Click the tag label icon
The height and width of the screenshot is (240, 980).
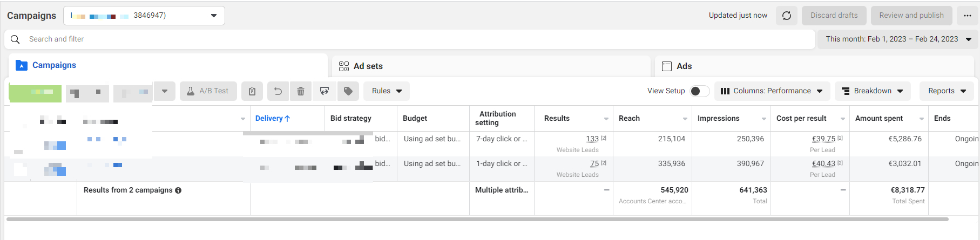pyautogui.click(x=348, y=91)
